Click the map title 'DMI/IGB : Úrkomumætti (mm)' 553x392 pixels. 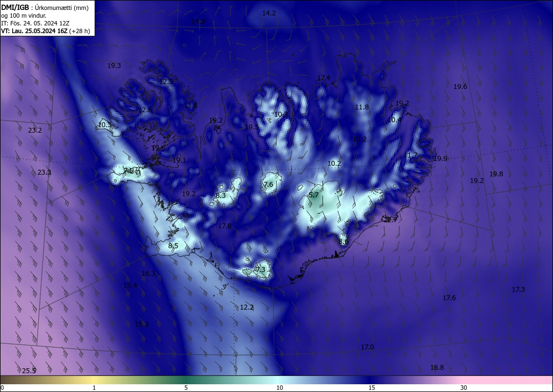[45, 8]
